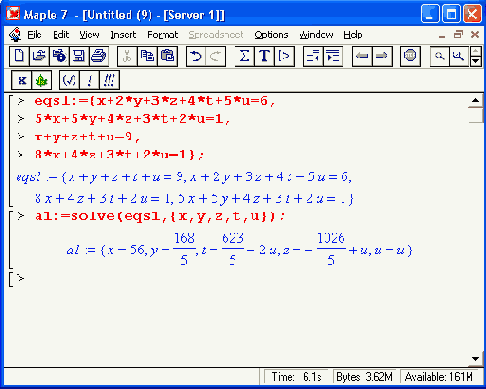Open an existing worksheet via the folder icon

pos(39,56)
